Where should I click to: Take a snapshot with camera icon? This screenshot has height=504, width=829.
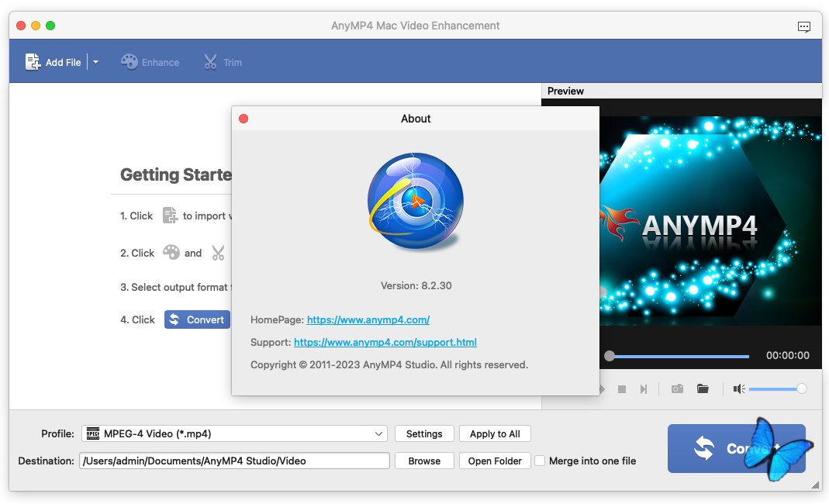[677, 388]
